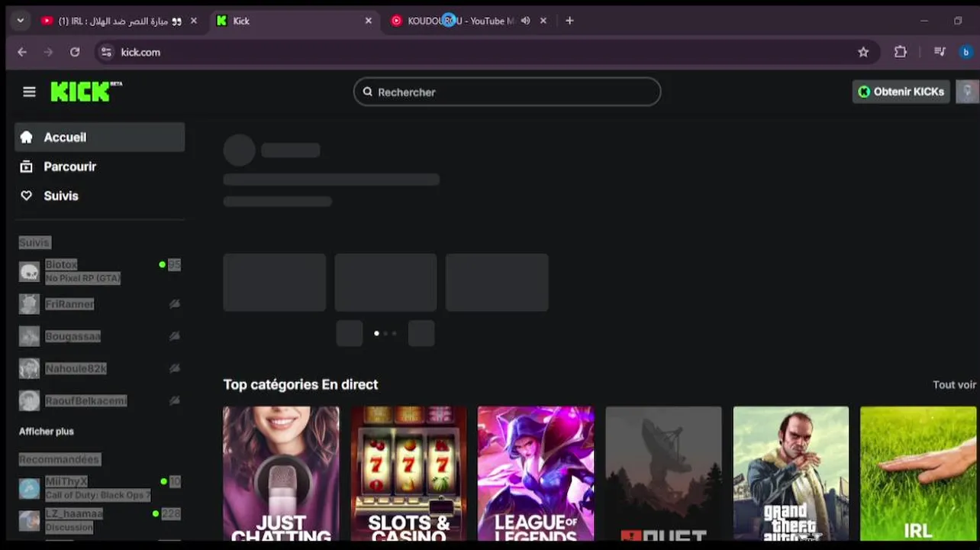
Task: Click carousel next button placeholder
Action: pyautogui.click(x=421, y=334)
